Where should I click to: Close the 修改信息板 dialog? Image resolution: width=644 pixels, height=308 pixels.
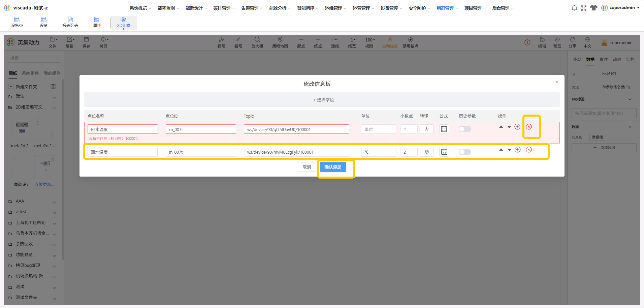(x=557, y=82)
